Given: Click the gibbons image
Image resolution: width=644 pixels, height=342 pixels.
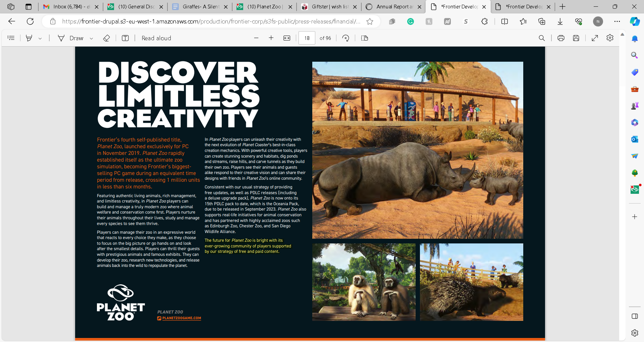Looking at the screenshot, I should pyautogui.click(x=364, y=282).
